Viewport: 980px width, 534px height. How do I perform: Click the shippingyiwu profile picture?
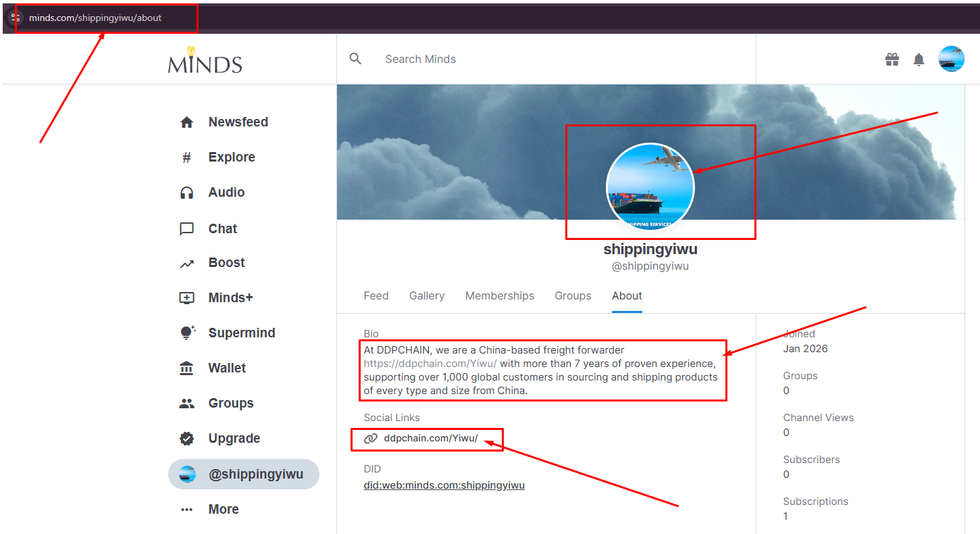coord(650,187)
